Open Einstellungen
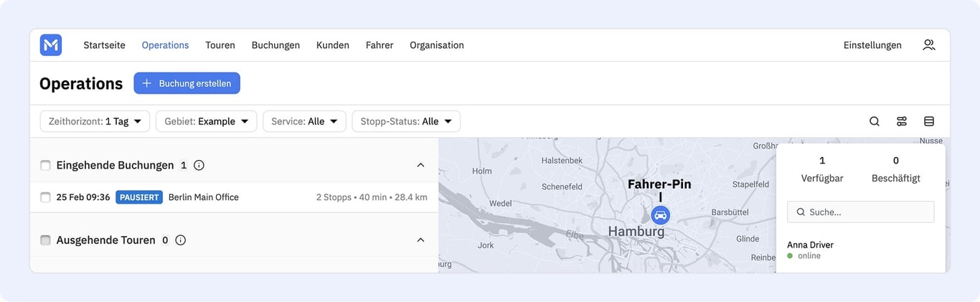 point(872,45)
